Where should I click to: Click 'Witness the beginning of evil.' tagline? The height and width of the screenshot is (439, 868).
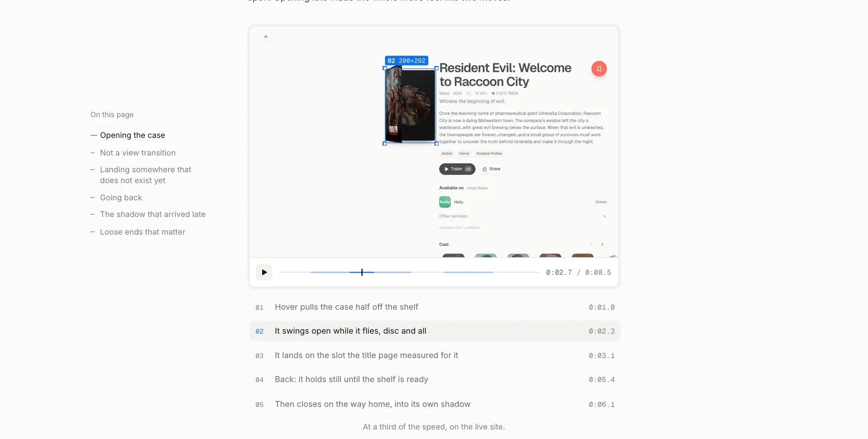(x=472, y=101)
